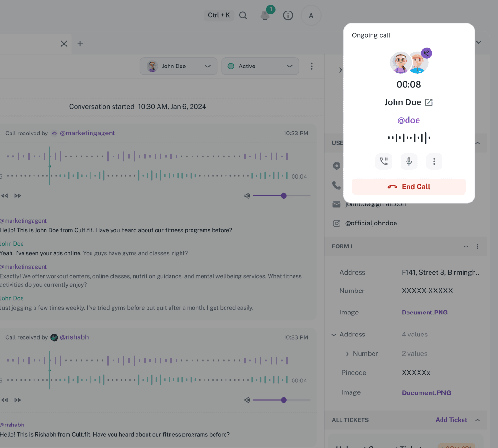Click the call participants avatars
The image size is (498, 448).
[409, 62]
